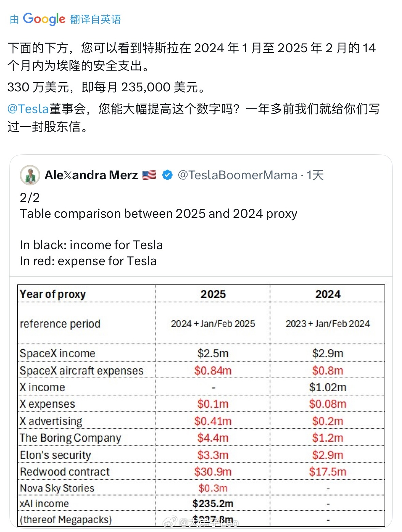Image resolution: width=402 pixels, height=532 pixels.
Task: Click the 翻译自英语 translation label
Action: (x=95, y=19)
